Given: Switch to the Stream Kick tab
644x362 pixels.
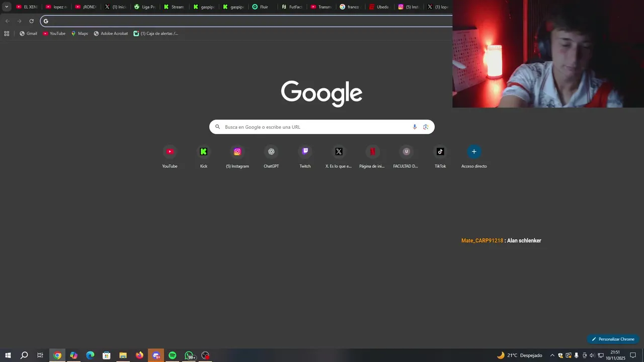Looking at the screenshot, I should pyautogui.click(x=174, y=7).
